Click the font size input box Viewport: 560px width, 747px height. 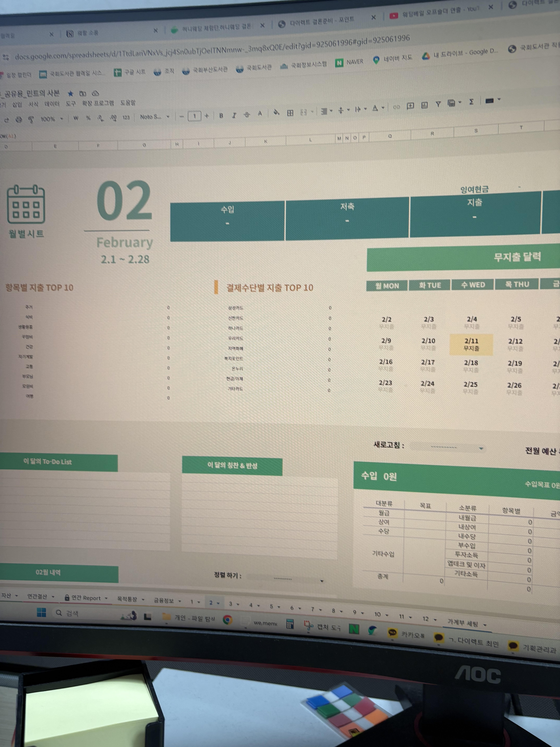pyautogui.click(x=194, y=116)
